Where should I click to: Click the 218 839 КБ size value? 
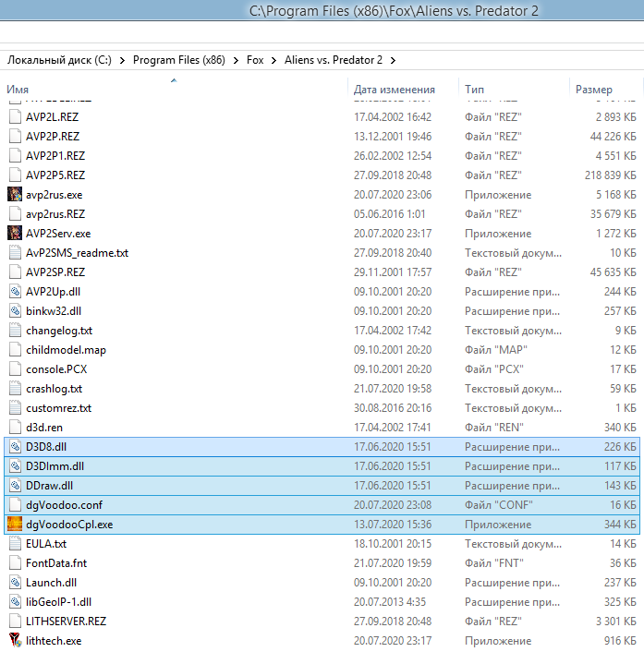point(611,175)
